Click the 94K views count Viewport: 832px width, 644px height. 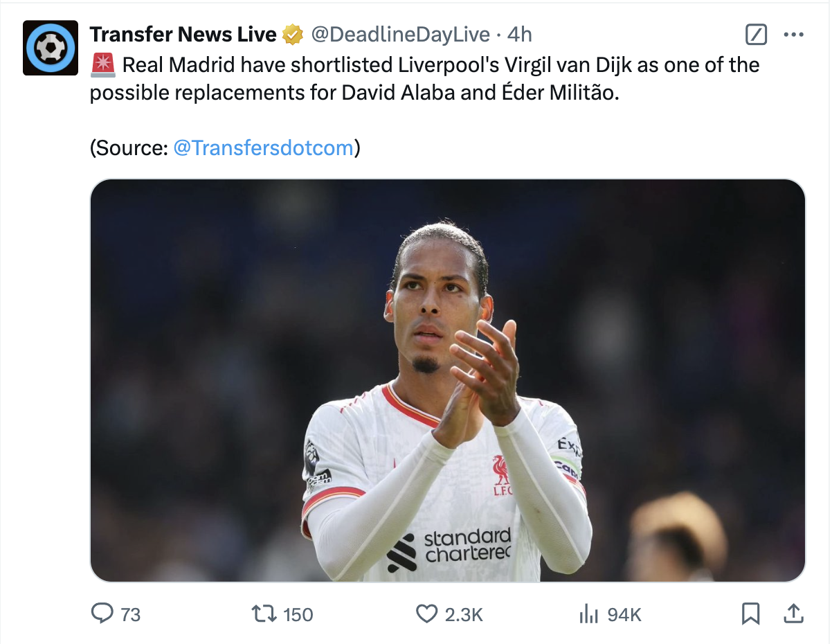tap(624, 614)
